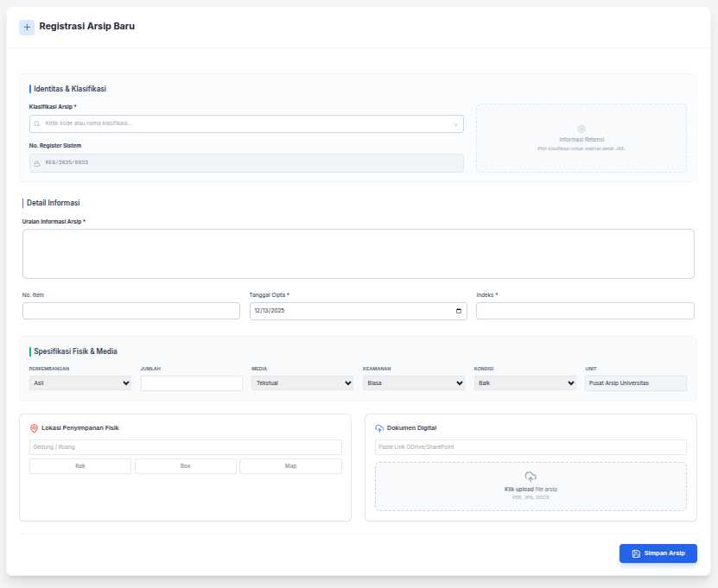Click the Gedung / Ruang input field
Viewport: 718px width, 588px height.
coord(186,447)
